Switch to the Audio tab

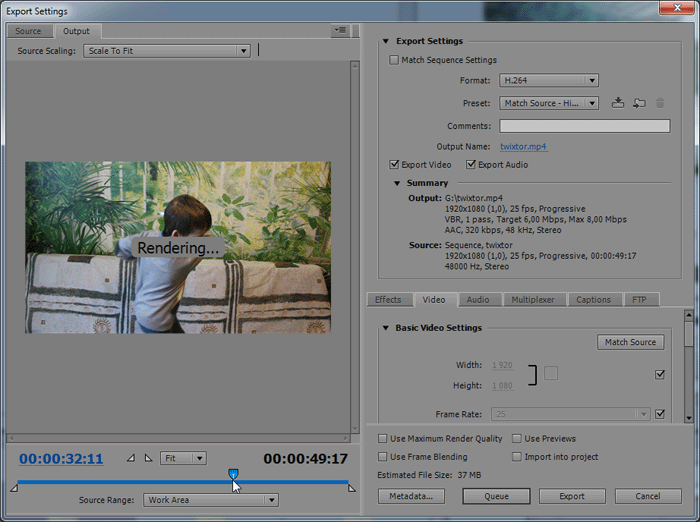tap(478, 299)
